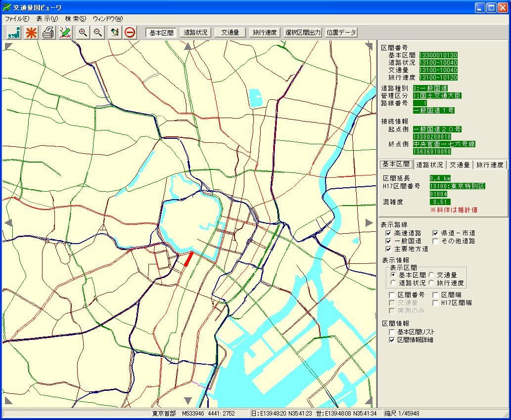This screenshot has width=511, height=420.
Task: Pan map south with bottom arrow
Action: 188,400
